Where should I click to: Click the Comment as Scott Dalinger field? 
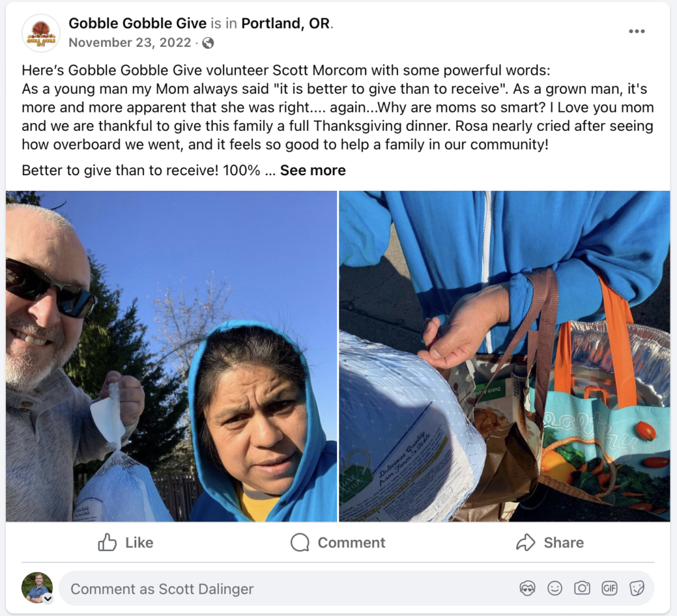click(x=356, y=588)
